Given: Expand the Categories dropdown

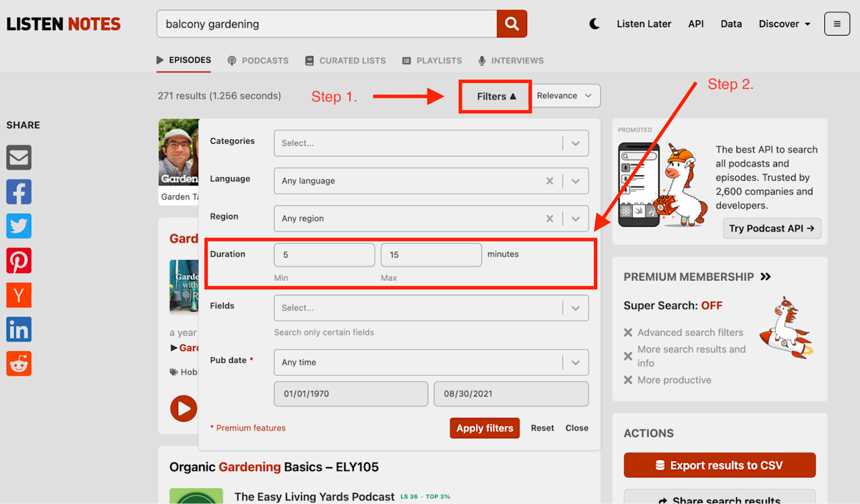Looking at the screenshot, I should click(x=431, y=143).
